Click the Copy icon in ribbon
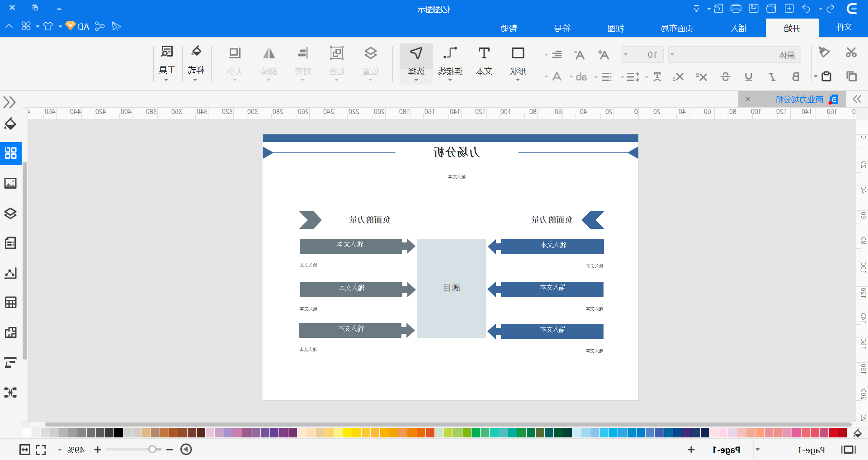This screenshot has height=460, width=868. pos(851,76)
